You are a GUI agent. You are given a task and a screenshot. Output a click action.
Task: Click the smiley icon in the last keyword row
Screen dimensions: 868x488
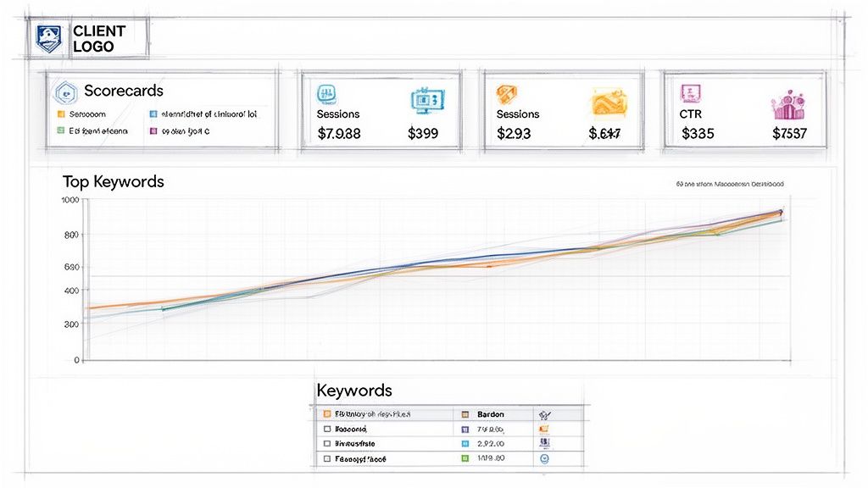pyautogui.click(x=544, y=457)
